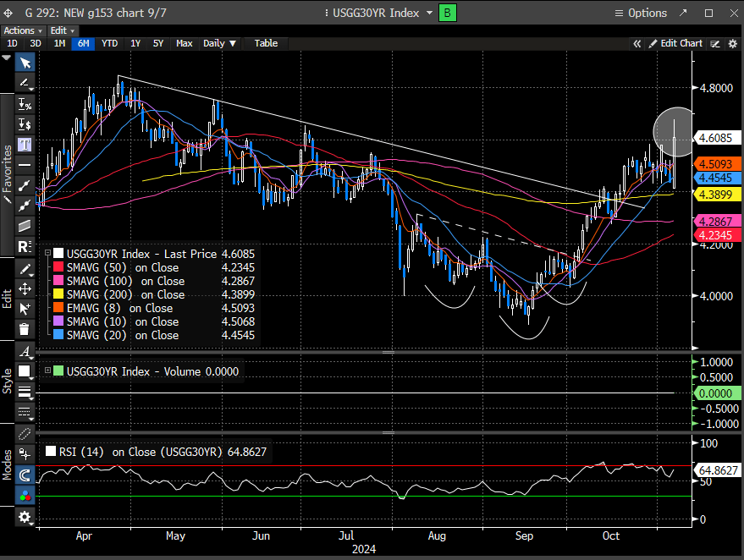The image size is (744, 560).
Task: Select the move crosshair tool
Action: (25, 288)
